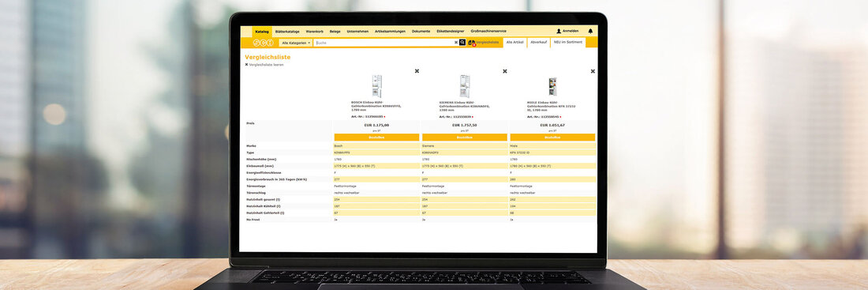868x290 pixels.
Task: Open the Dokumente menu item
Action: pyautogui.click(x=421, y=31)
